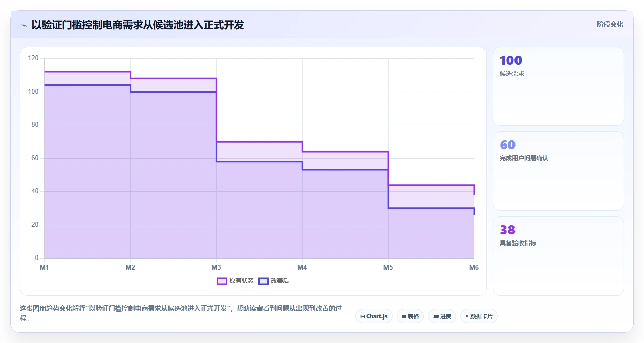Select the 38 具备验收指标 card
This screenshot has height=343, width=644.
[559, 256]
